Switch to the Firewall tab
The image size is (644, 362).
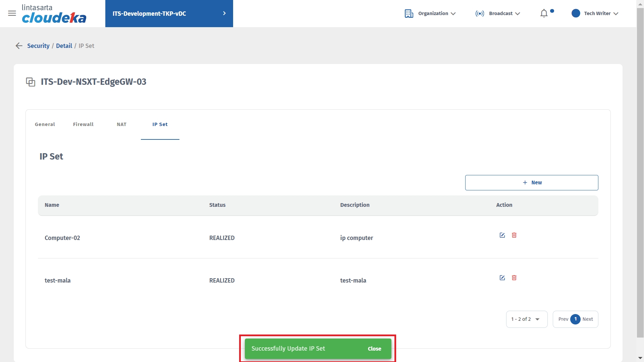83,124
